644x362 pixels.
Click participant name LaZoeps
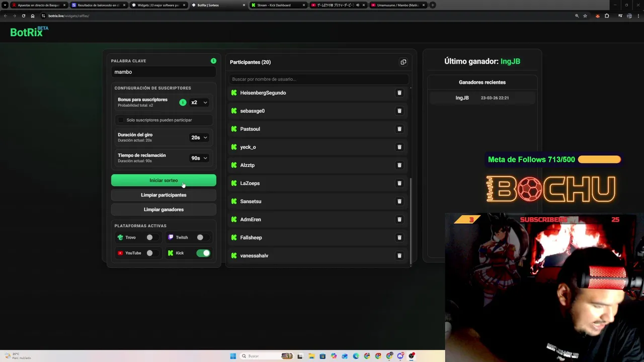[x=250, y=184]
